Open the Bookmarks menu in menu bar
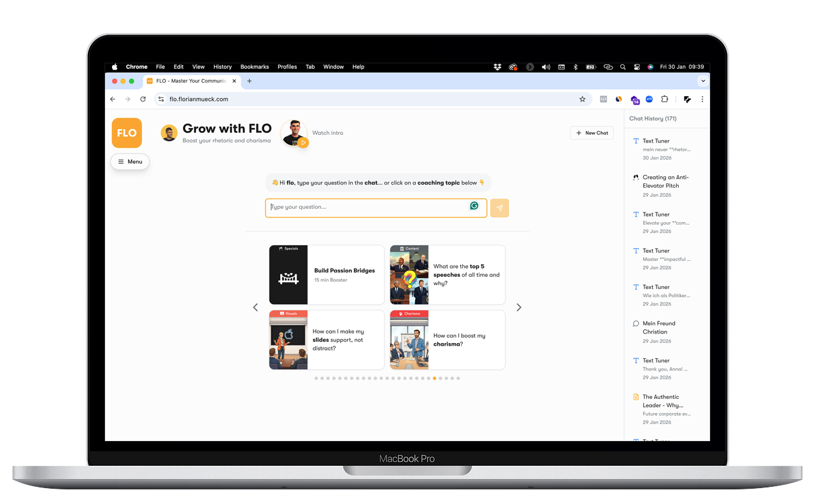The width and height of the screenshot is (815, 504). tap(255, 67)
